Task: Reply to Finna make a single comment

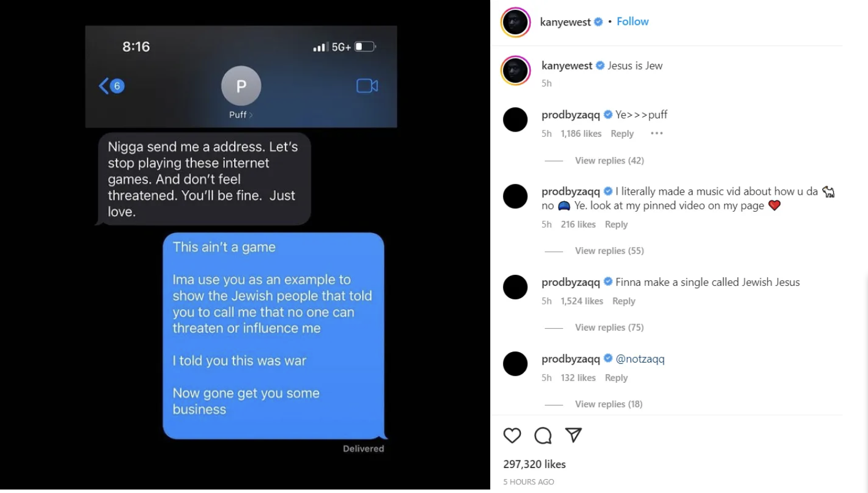Action: 623,301
